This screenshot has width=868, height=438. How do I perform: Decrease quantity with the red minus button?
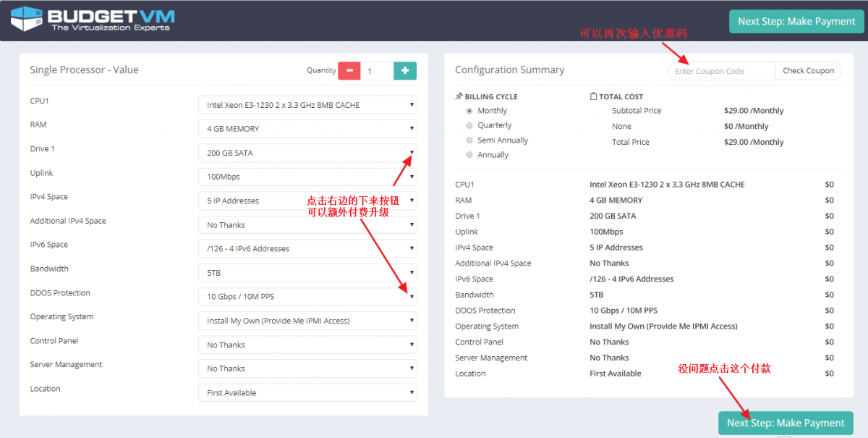pyautogui.click(x=349, y=70)
